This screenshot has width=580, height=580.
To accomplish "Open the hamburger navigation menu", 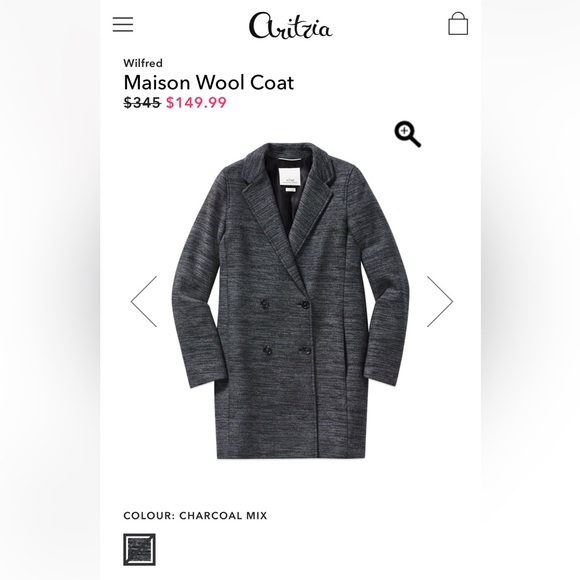I will tap(123, 24).
